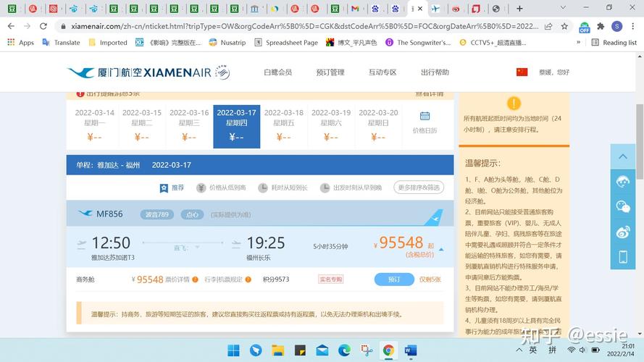Image resolution: width=644 pixels, height=362 pixels.
Task: Show hidden system tray icons
Action: [519, 350]
